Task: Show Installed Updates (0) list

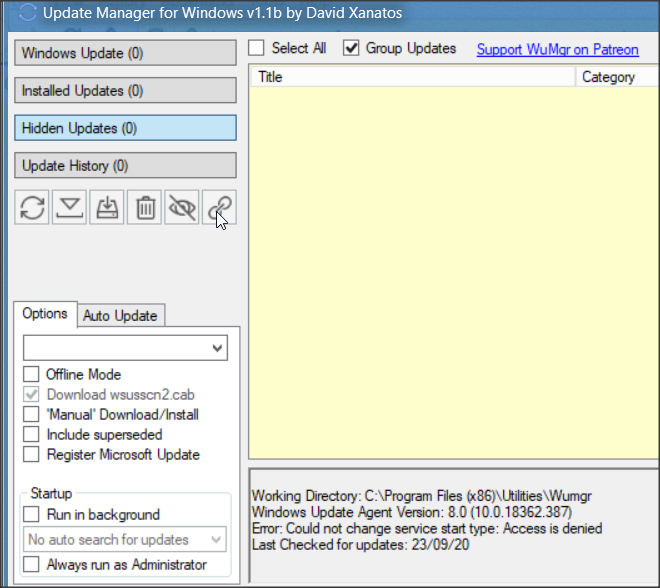Action: (x=125, y=90)
